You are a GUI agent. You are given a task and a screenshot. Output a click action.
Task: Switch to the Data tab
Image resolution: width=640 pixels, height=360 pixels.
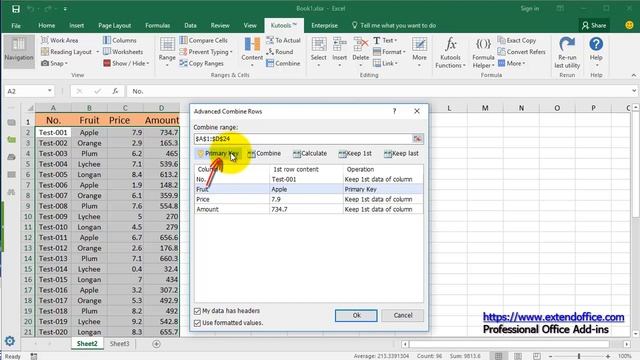(190, 25)
